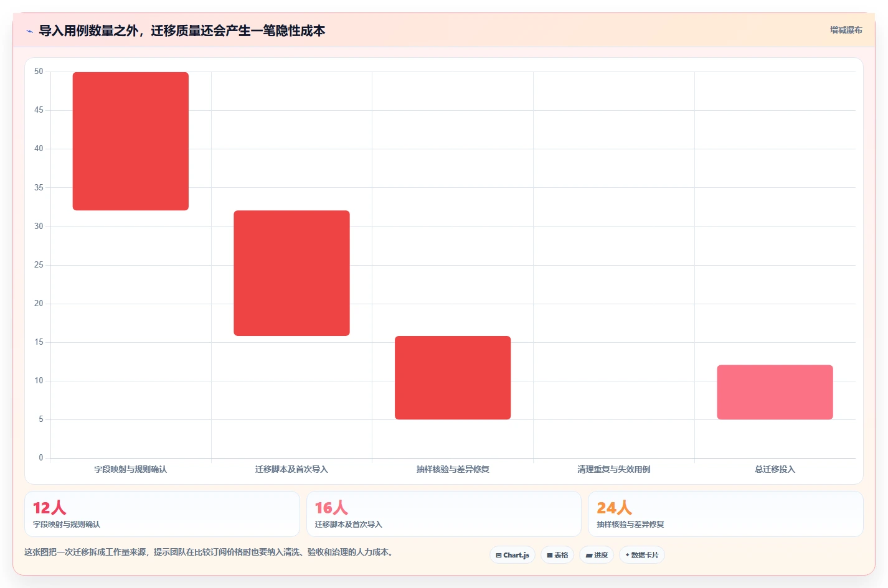Click the y-axis value 25
888x588 pixels.
pyautogui.click(x=39, y=265)
